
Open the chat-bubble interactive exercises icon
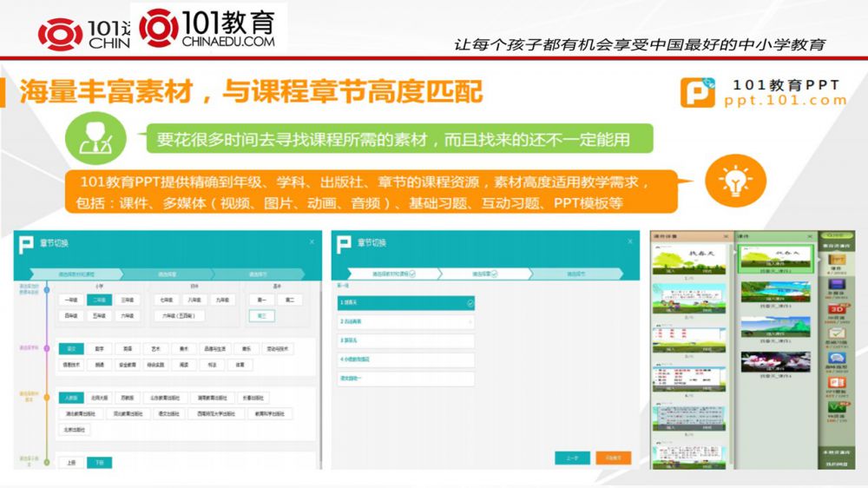click(836, 358)
